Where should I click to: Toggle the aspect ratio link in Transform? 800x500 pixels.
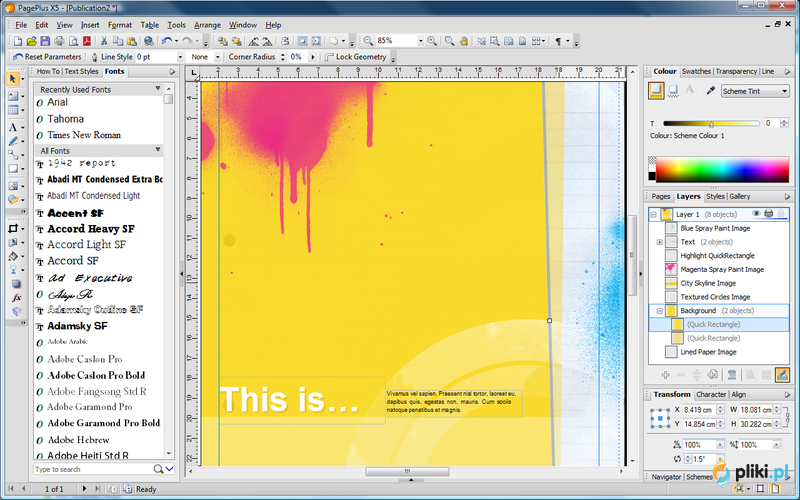tap(787, 416)
